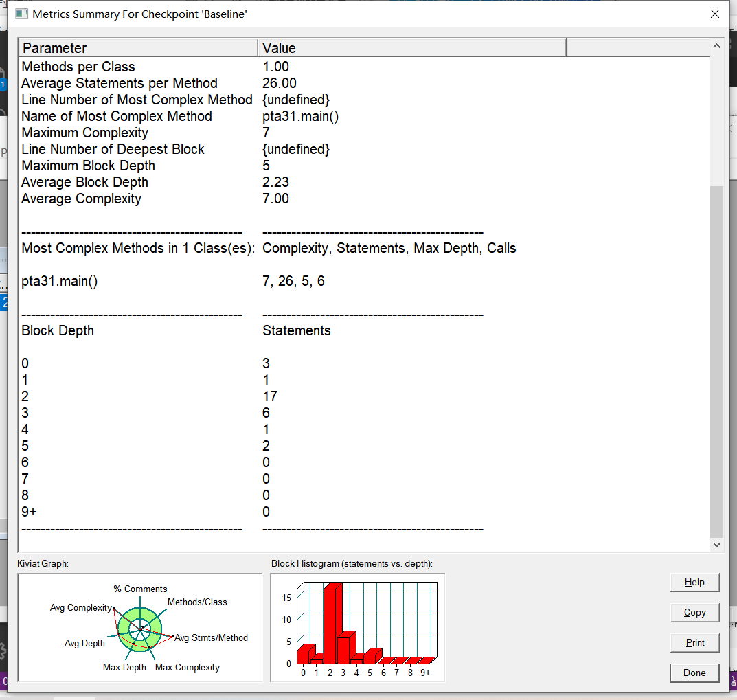The width and height of the screenshot is (737, 700).
Task: Select Average Statements per Method row
Action: (364, 83)
